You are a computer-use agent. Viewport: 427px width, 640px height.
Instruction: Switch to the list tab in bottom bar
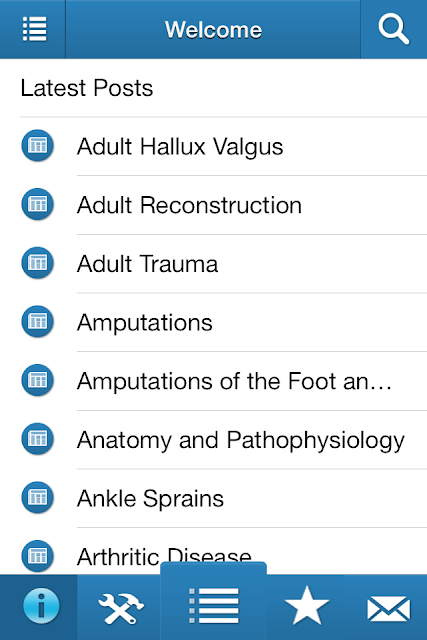pos(214,606)
